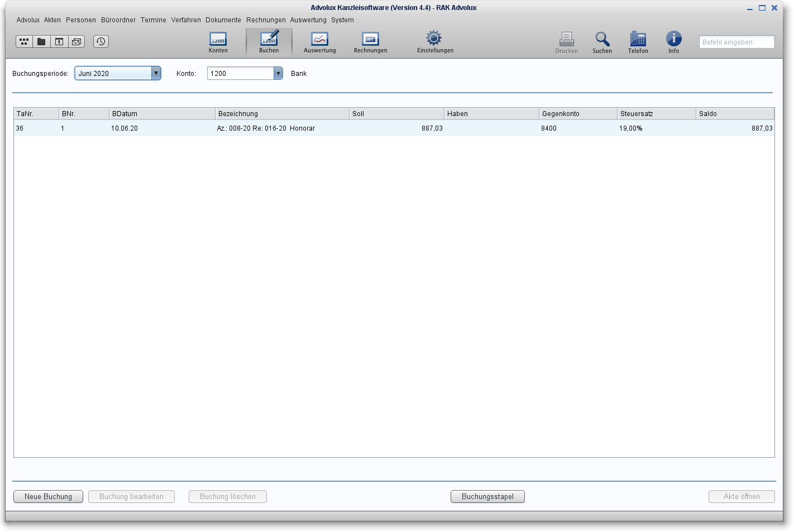
Task: Maximize the Advolux window
Action: tap(762, 8)
